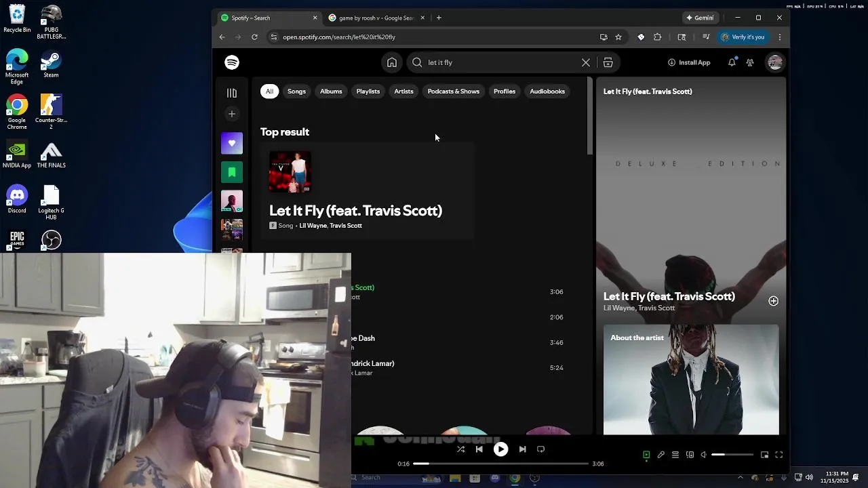Viewport: 868px width, 488px height.
Task: Click the Spotify logo icon
Action: (232, 62)
